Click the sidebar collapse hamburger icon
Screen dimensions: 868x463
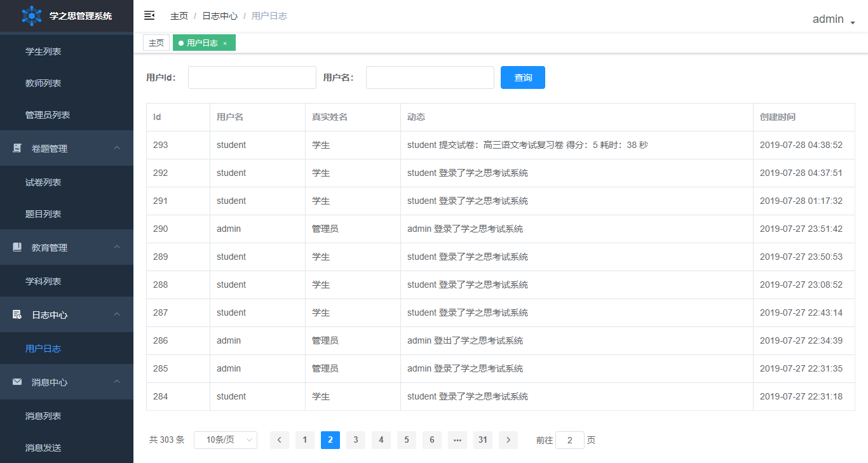pyautogui.click(x=149, y=15)
